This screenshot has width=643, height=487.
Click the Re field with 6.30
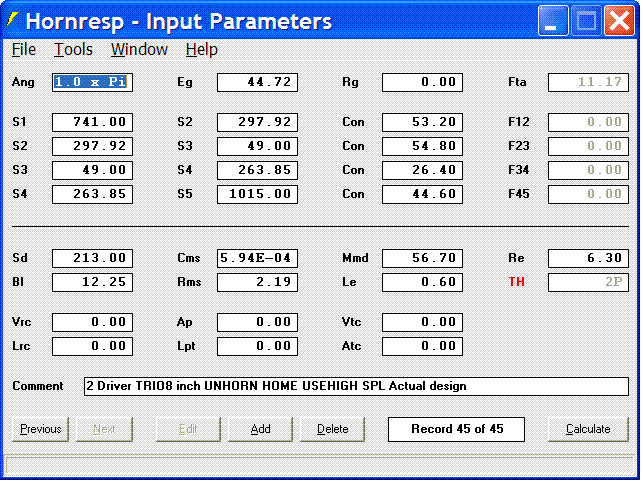(x=588, y=258)
